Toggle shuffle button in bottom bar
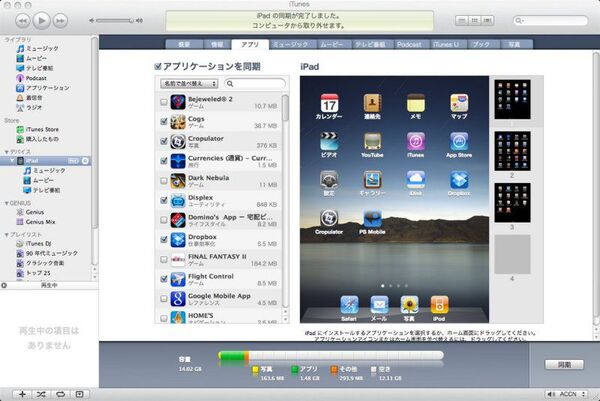This screenshot has width=600, height=401. (41, 394)
